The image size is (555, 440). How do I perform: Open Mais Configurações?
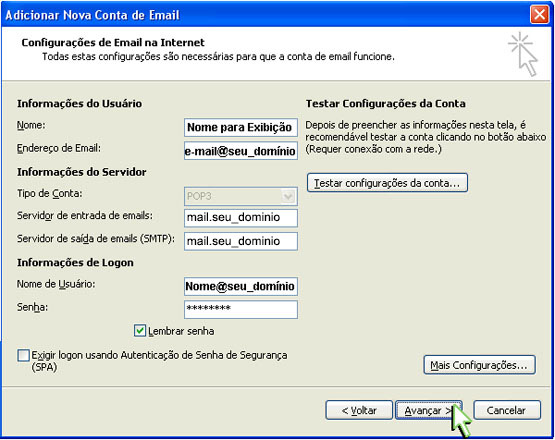[479, 365]
